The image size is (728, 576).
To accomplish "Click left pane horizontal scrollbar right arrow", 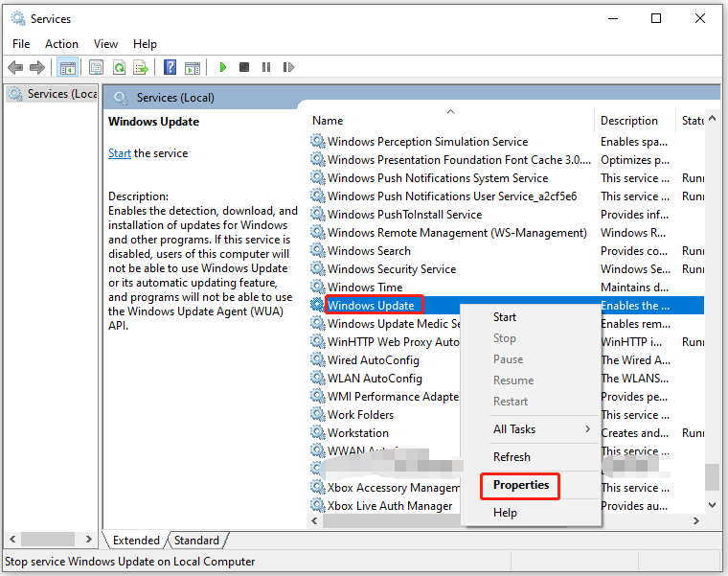I will (89, 539).
